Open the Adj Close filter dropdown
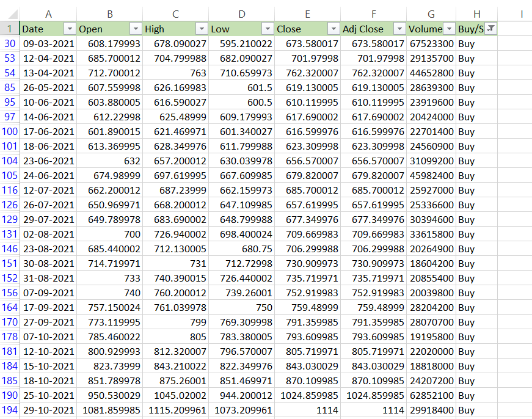Screen dimensions: 532x419 click(x=399, y=29)
